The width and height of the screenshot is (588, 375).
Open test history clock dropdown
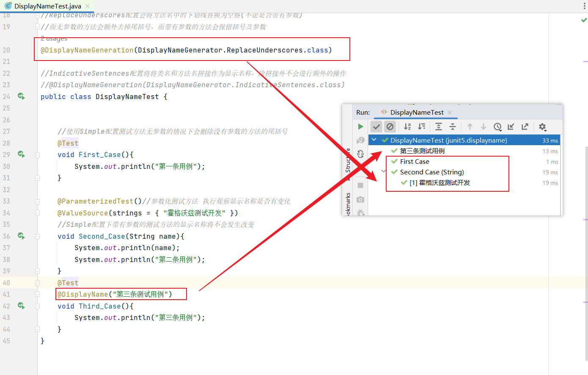pyautogui.click(x=498, y=127)
